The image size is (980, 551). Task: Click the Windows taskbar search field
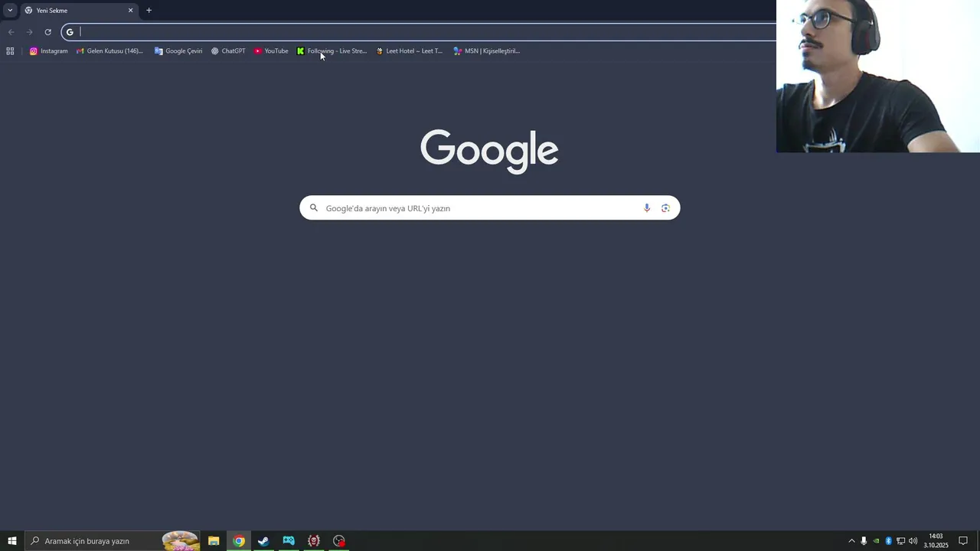(x=113, y=541)
